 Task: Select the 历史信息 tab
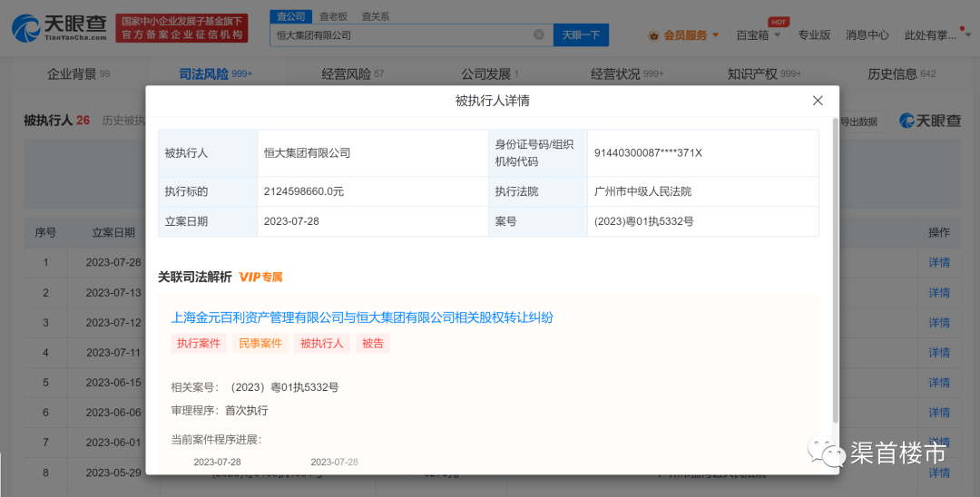pyautogui.click(x=901, y=74)
